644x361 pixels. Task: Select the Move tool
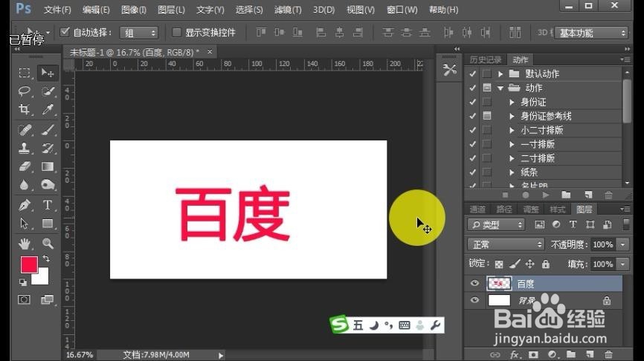coord(48,73)
